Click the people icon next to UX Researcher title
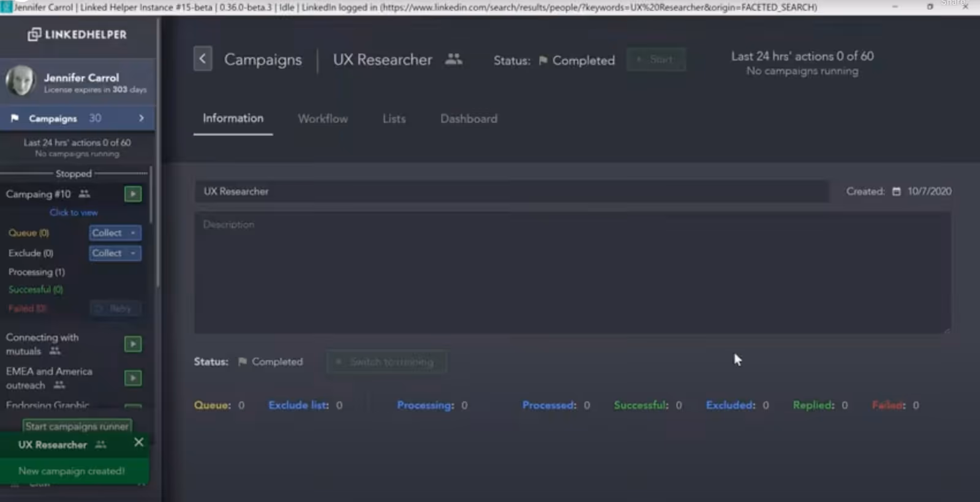980x502 pixels. click(x=453, y=59)
